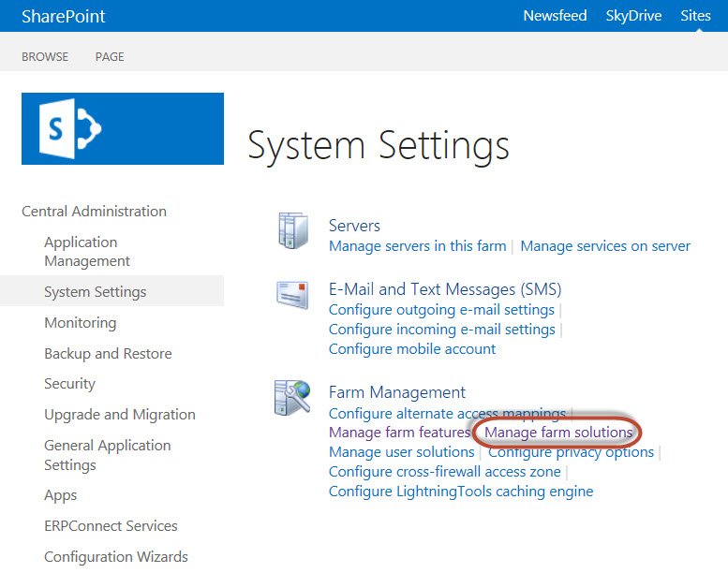Click the E-Mail and Text Messages envelope icon
This screenshot has width=728, height=573.
pyautogui.click(x=292, y=295)
